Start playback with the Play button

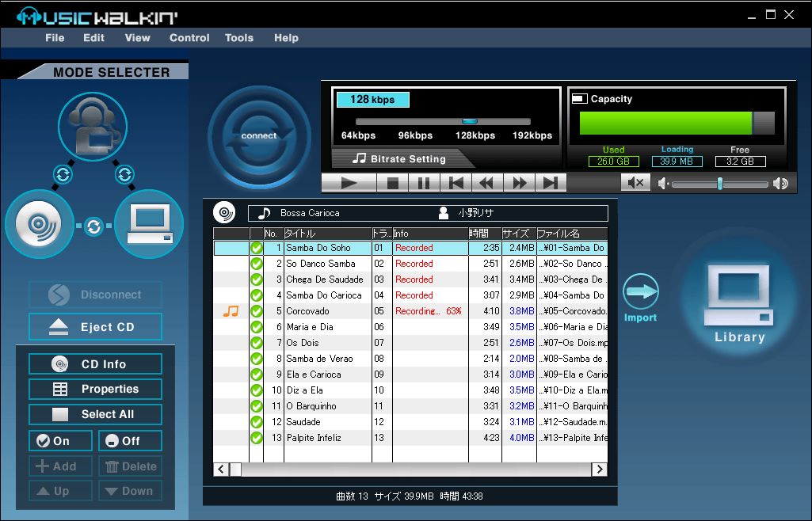(349, 183)
